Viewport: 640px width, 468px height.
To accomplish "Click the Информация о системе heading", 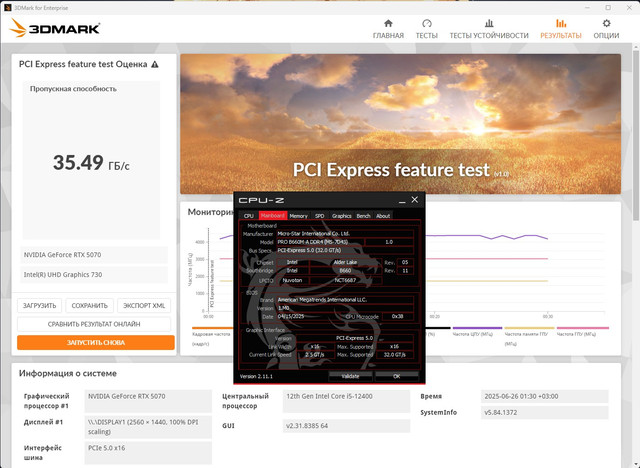I will tap(68, 373).
